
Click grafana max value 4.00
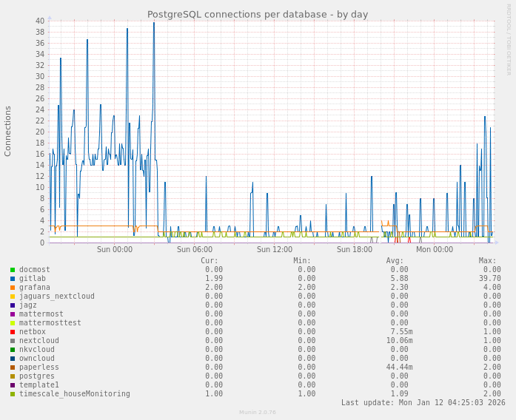click(492, 287)
